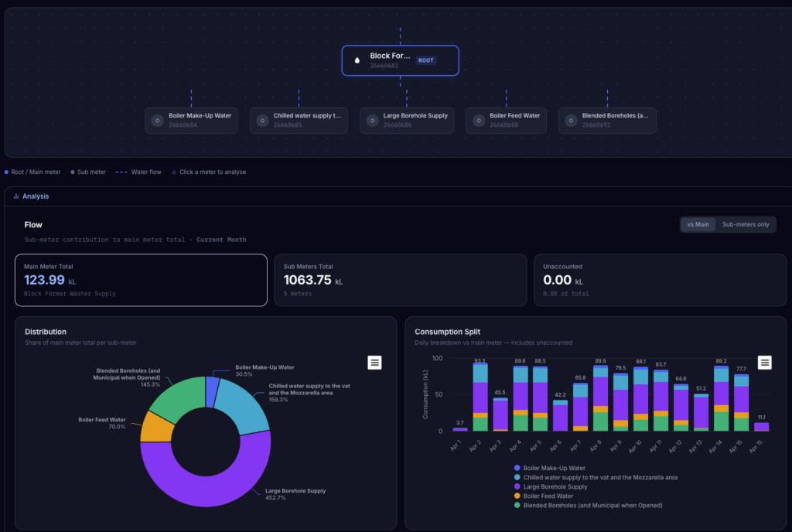Image resolution: width=792 pixels, height=532 pixels.
Task: Click the Consumption Split panel heading
Action: click(x=447, y=332)
